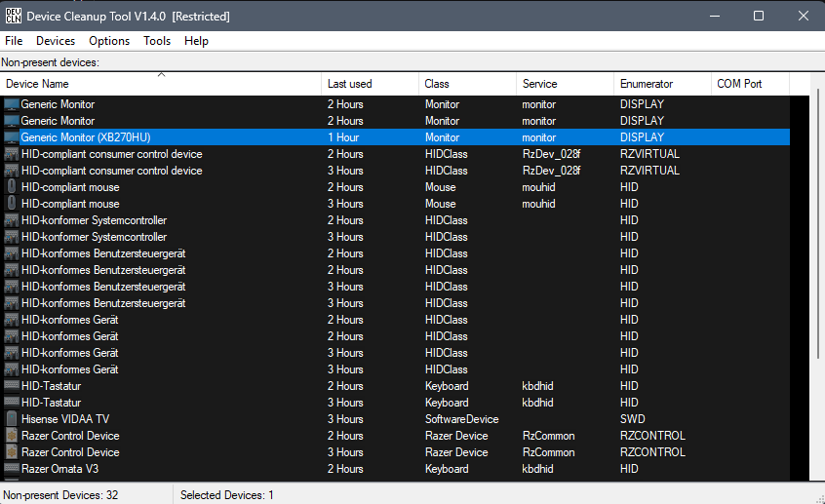The width and height of the screenshot is (825, 504).
Task: Sort by the Class column header
Action: coord(468,84)
